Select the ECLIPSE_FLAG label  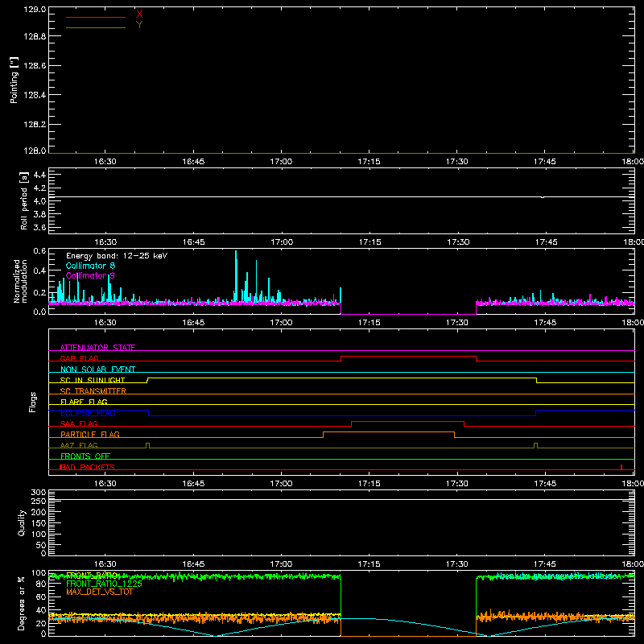click(x=88, y=413)
